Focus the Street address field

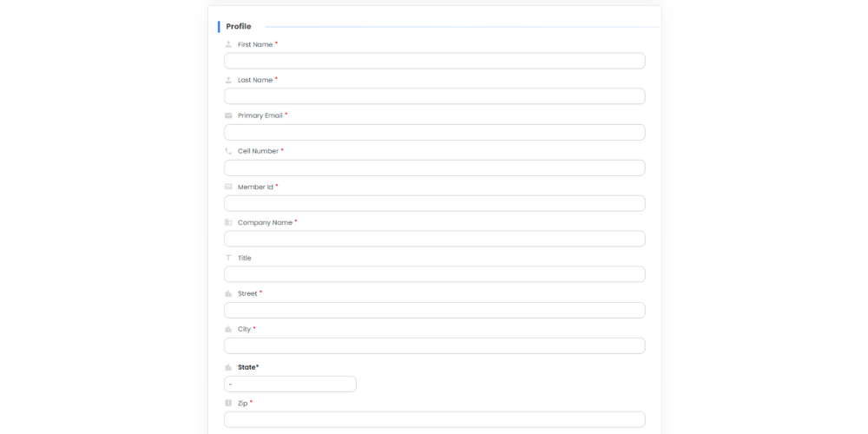pos(434,310)
